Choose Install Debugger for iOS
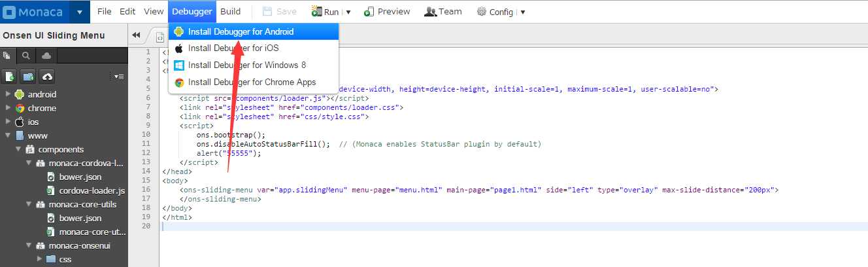Screen dimensions: 868x267 [x=254, y=48]
